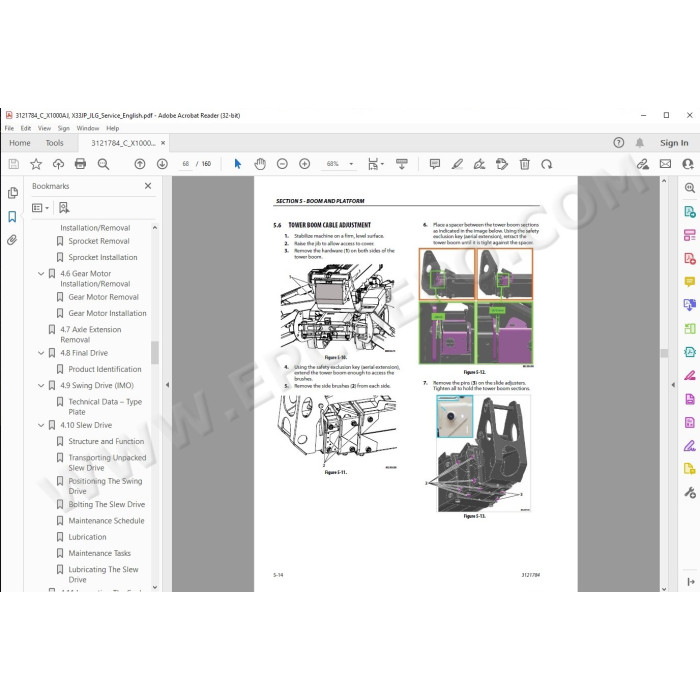The width and height of the screenshot is (700, 700).
Task: Select the arrow selection tool
Action: [238, 164]
